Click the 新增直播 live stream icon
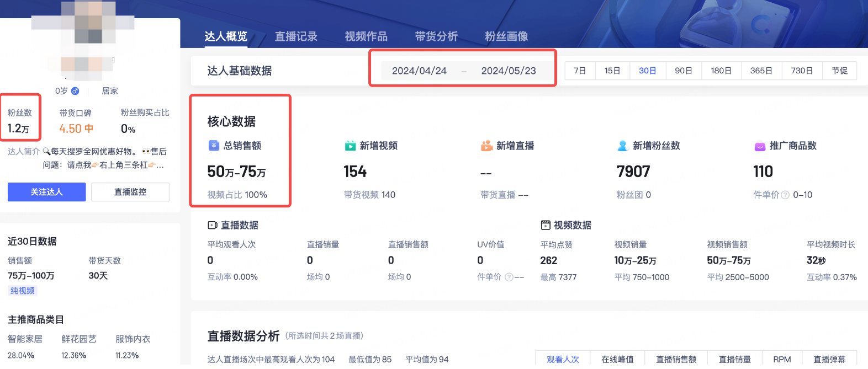This screenshot has width=868, height=369. click(x=486, y=146)
